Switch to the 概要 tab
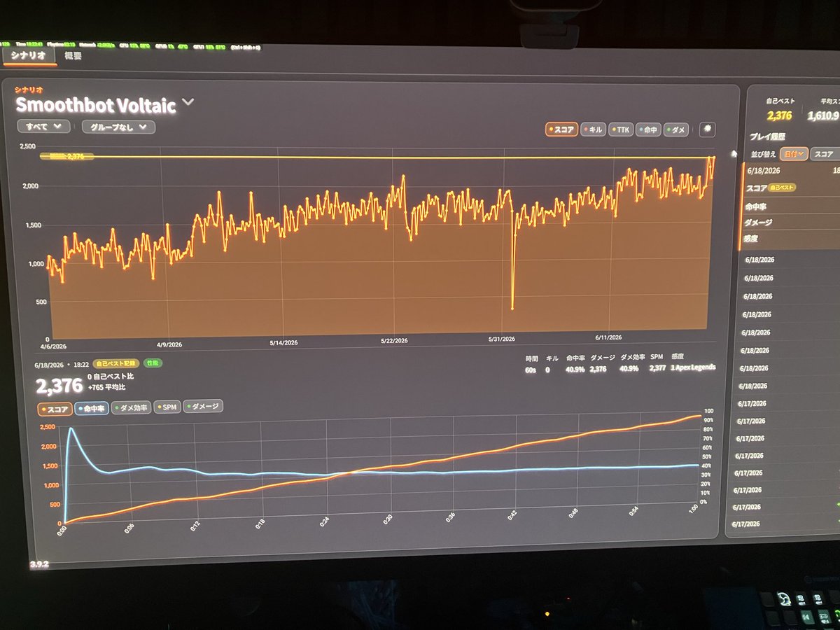 tap(73, 55)
